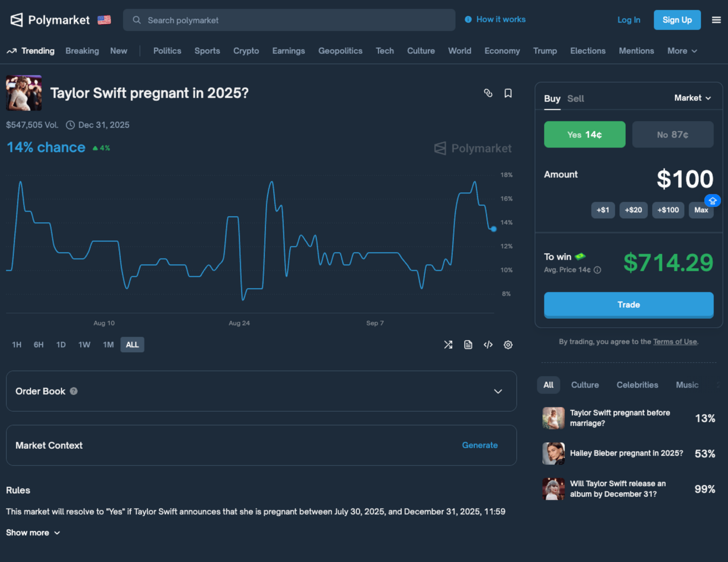Select Yes 14¢ outcome
Screen dimensions: 728x562
coord(585,135)
